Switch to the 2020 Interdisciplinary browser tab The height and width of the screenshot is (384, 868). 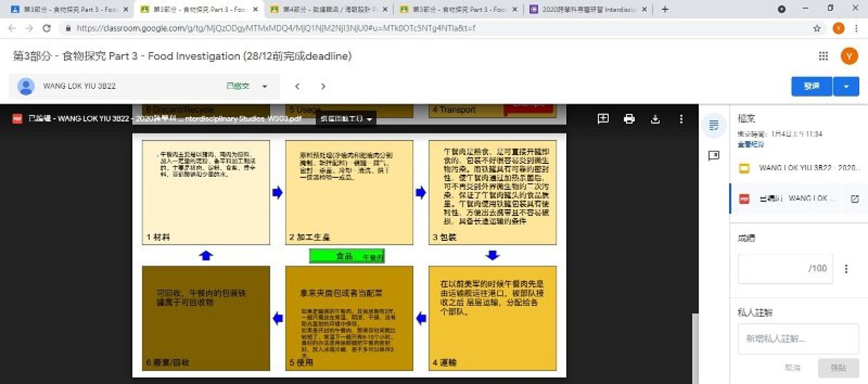coord(587,9)
